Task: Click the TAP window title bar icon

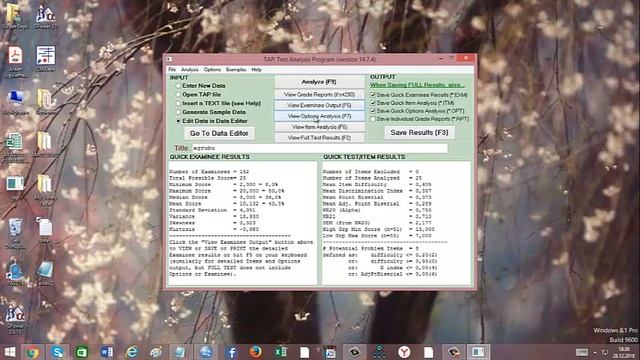Action: (x=169, y=59)
